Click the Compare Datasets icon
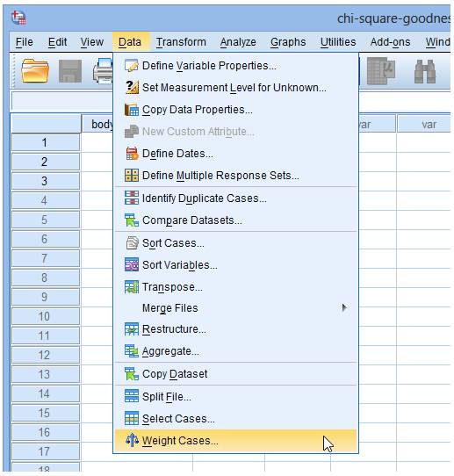This screenshot has height=476, width=454. 132,220
